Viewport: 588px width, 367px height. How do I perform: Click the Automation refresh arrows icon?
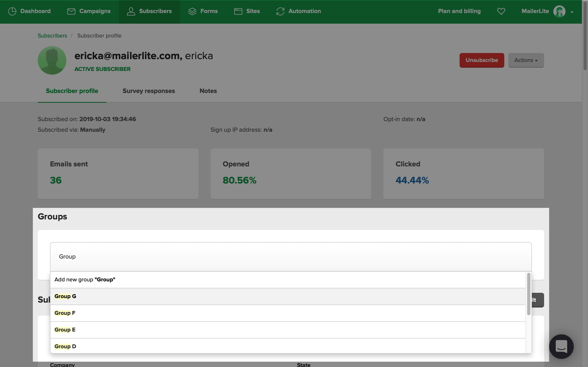(280, 11)
